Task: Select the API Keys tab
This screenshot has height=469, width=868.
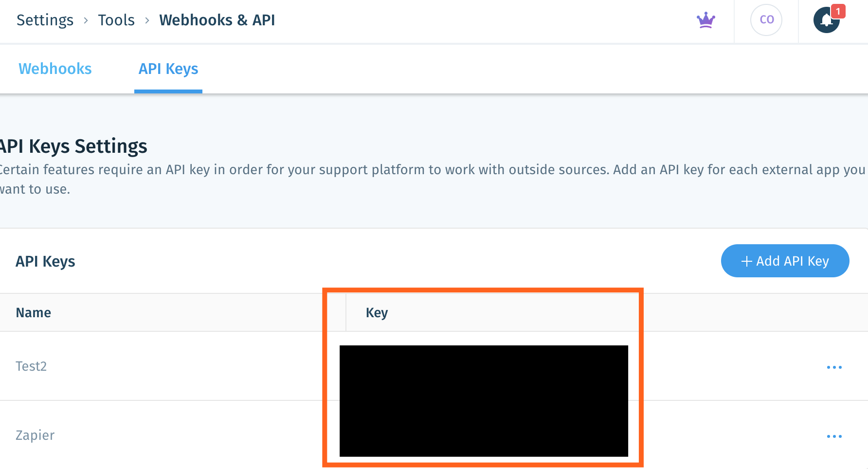Action: pyautogui.click(x=168, y=69)
